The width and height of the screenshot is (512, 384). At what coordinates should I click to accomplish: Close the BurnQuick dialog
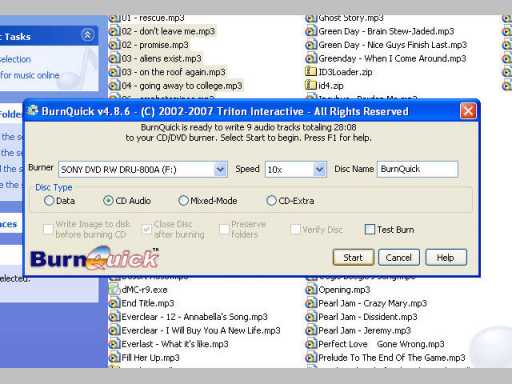click(x=468, y=111)
